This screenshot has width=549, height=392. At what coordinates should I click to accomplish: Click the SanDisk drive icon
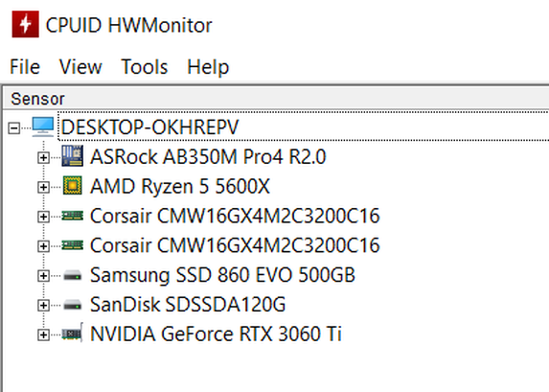[x=73, y=305]
